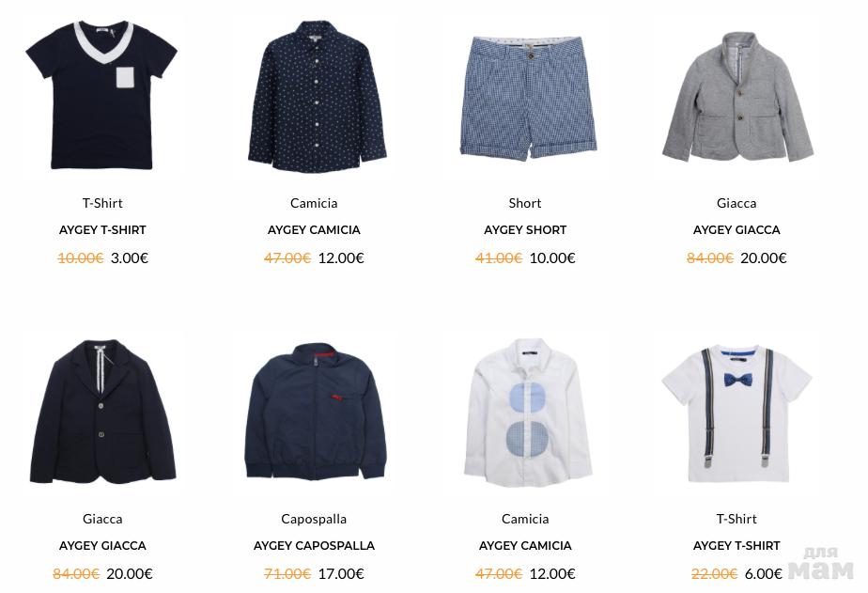Click the 10.00€ sale price for shorts

point(552,258)
